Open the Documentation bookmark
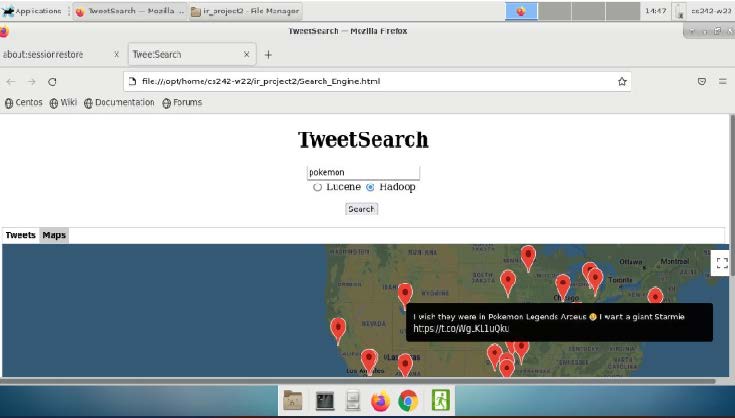Screen dimensions: 735x418 tap(119, 103)
